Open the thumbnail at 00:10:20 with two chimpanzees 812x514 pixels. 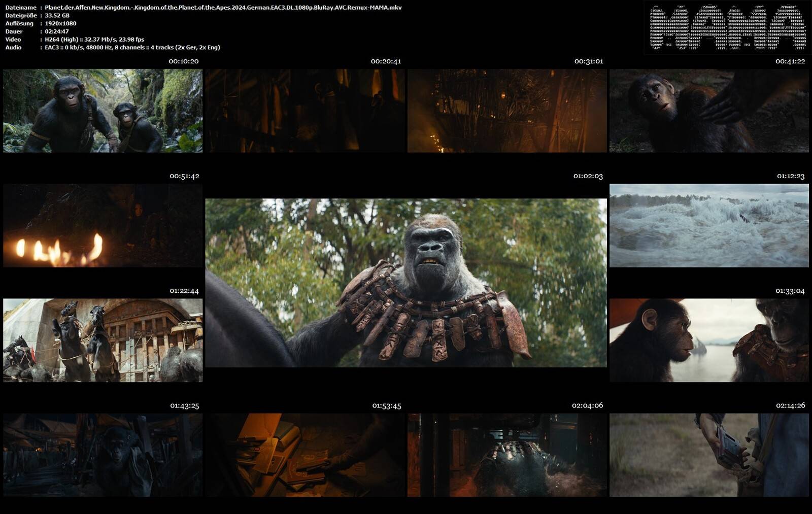(x=103, y=111)
